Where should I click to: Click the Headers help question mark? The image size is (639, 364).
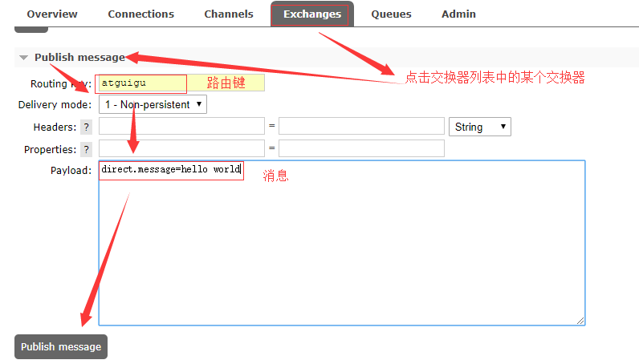[x=87, y=127]
